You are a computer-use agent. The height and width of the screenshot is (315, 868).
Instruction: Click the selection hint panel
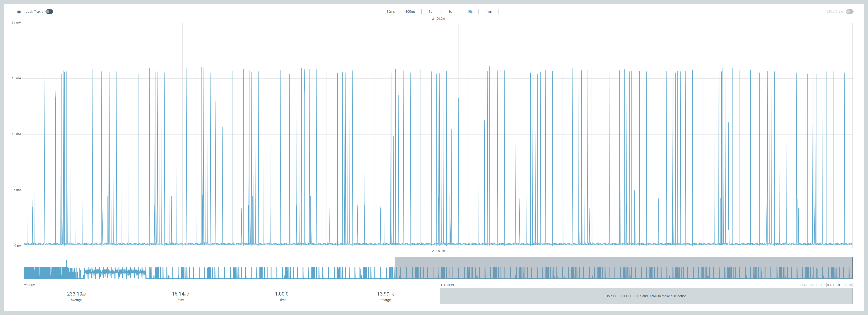(646, 296)
